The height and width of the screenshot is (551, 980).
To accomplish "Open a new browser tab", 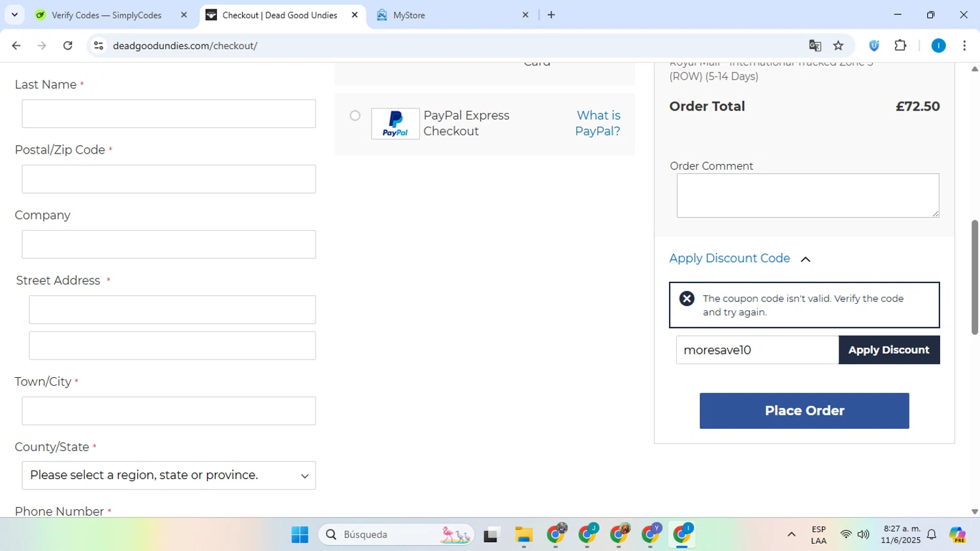I will pos(551,15).
